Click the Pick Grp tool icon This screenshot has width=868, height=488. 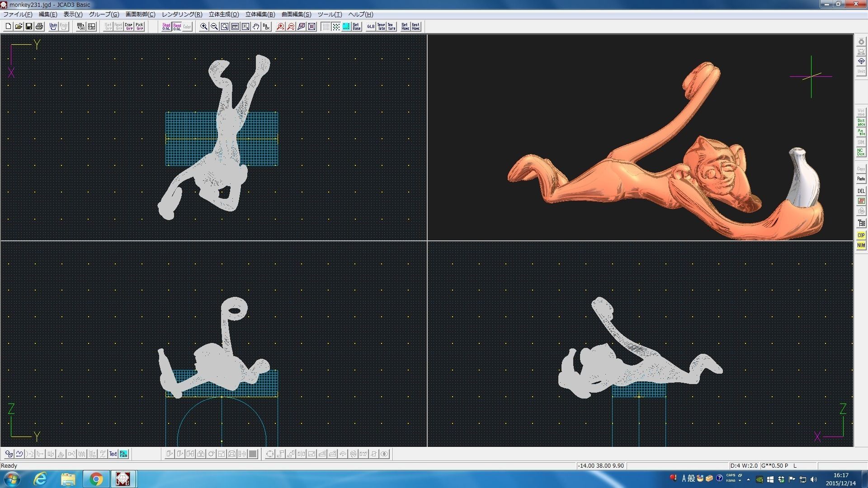click(x=140, y=27)
